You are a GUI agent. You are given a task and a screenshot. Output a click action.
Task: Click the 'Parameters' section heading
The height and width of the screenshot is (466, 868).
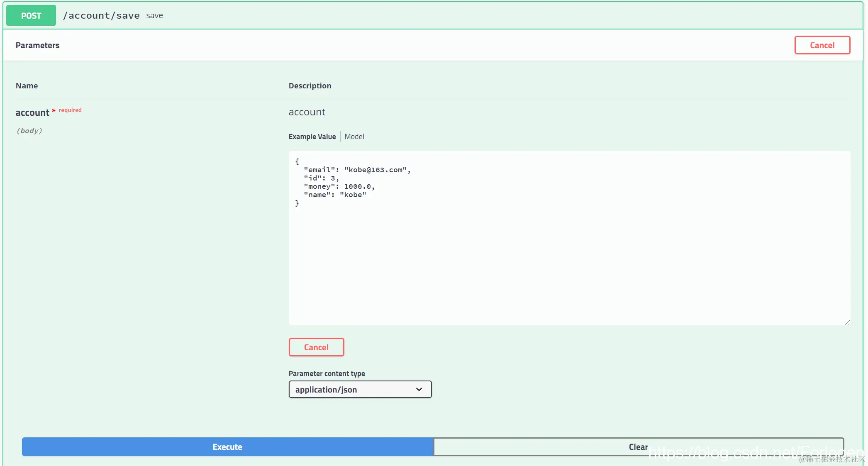tap(37, 45)
